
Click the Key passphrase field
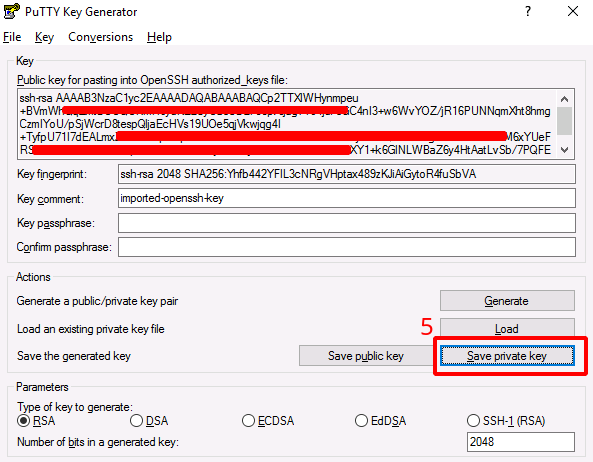coord(347,223)
